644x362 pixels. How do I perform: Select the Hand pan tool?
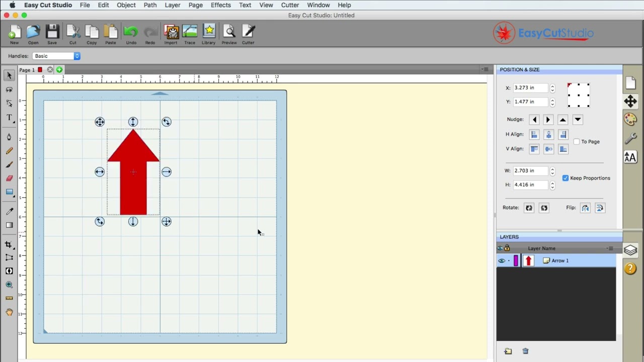pyautogui.click(x=9, y=312)
